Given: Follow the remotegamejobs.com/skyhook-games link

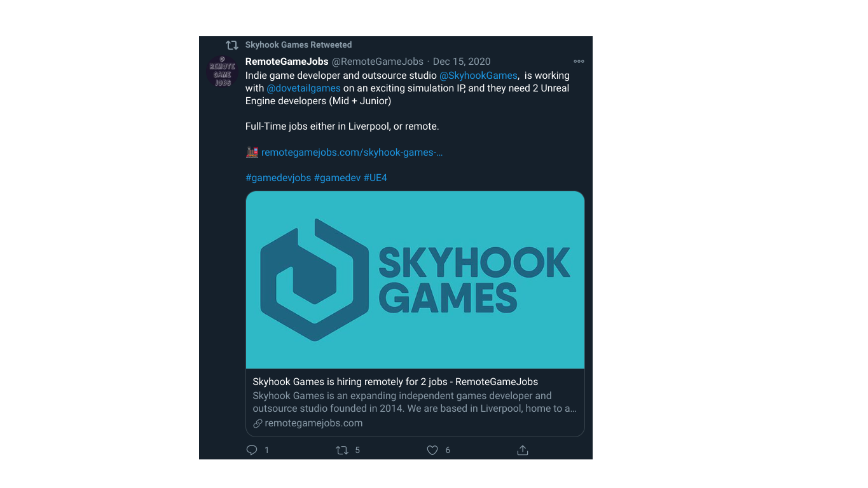Looking at the screenshot, I should tap(352, 152).
